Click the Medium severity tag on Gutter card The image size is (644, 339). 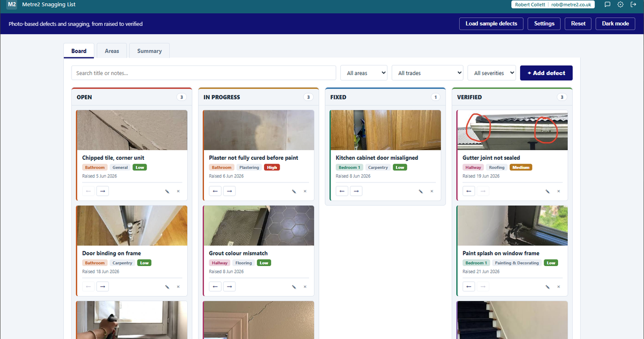[521, 167]
